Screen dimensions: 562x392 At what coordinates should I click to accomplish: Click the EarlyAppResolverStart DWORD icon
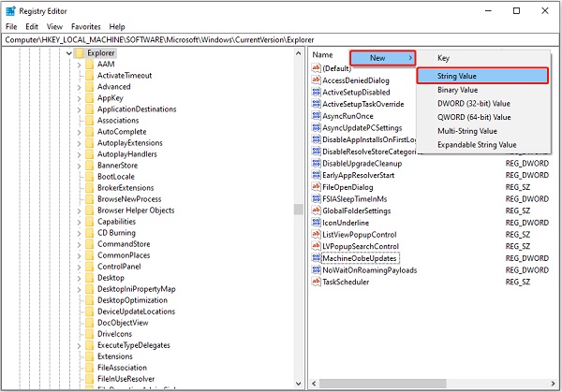click(317, 175)
